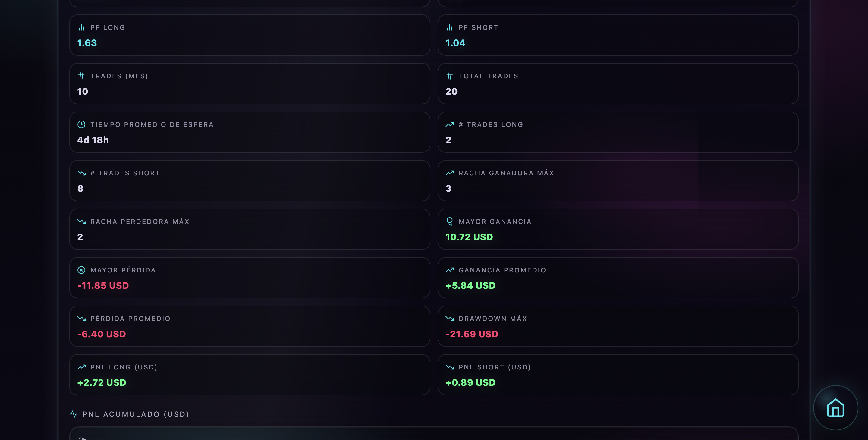Click the down-trend icon for Drawdown Máx
The width and height of the screenshot is (868, 440).
[449, 319]
